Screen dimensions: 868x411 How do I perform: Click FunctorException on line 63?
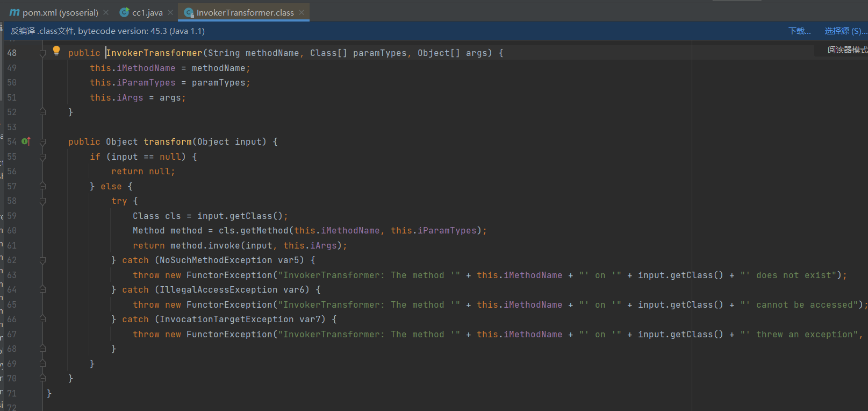click(x=229, y=275)
